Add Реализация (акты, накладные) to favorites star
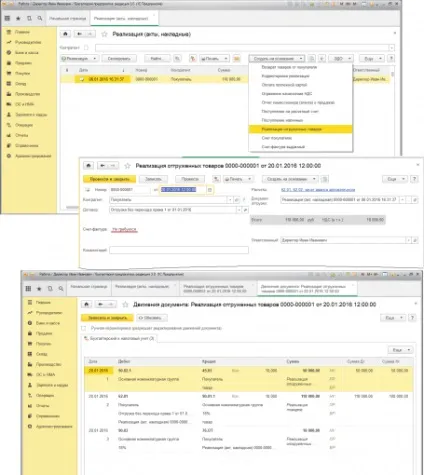 104,34
